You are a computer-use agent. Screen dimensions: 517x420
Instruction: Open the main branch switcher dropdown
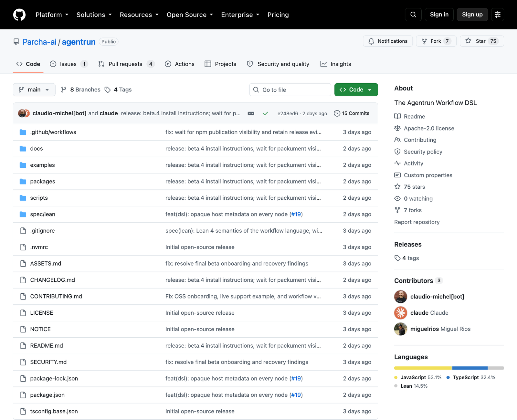[x=34, y=90]
